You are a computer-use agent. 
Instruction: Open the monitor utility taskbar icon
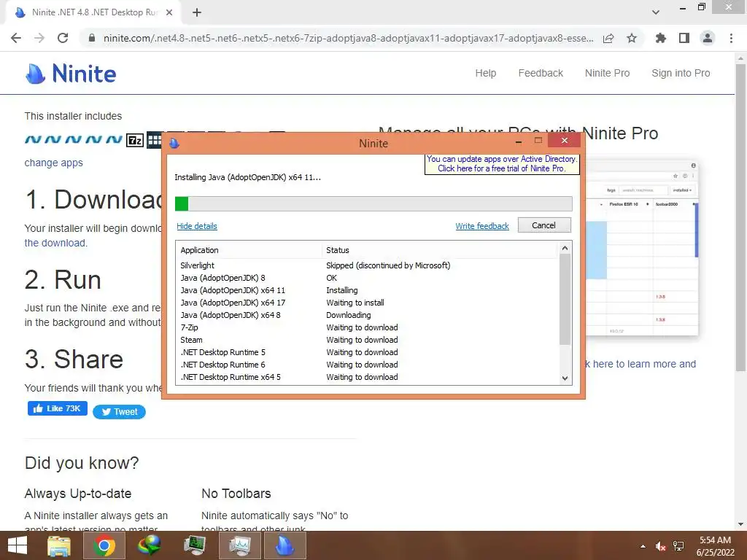[195, 545]
